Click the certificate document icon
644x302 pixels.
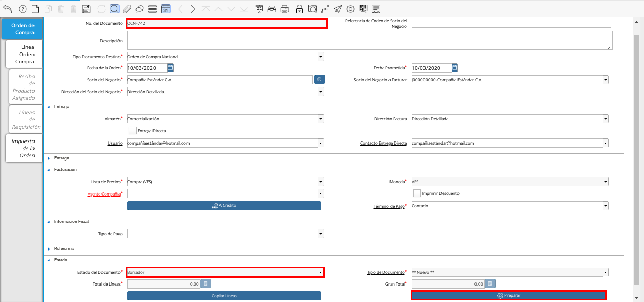click(x=376, y=9)
